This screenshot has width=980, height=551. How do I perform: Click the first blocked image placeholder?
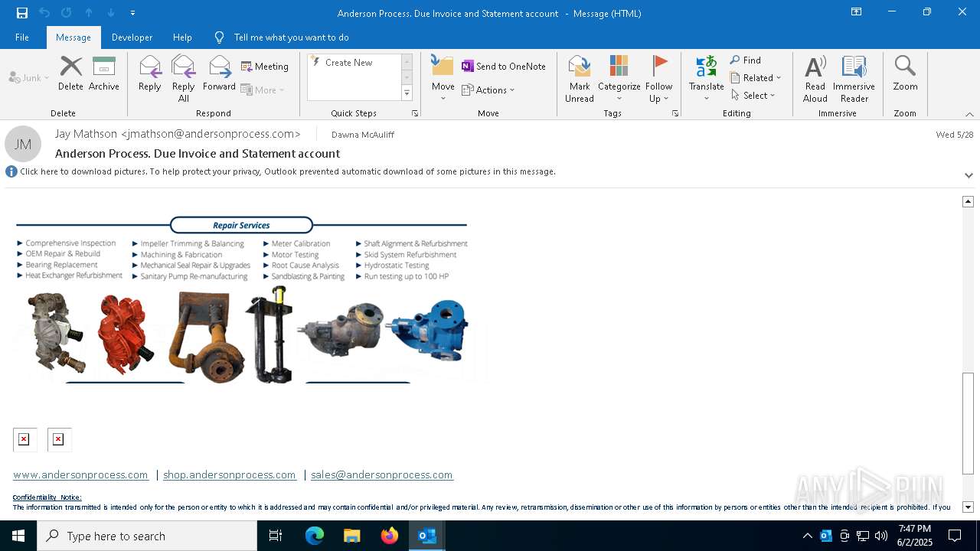[x=24, y=439]
